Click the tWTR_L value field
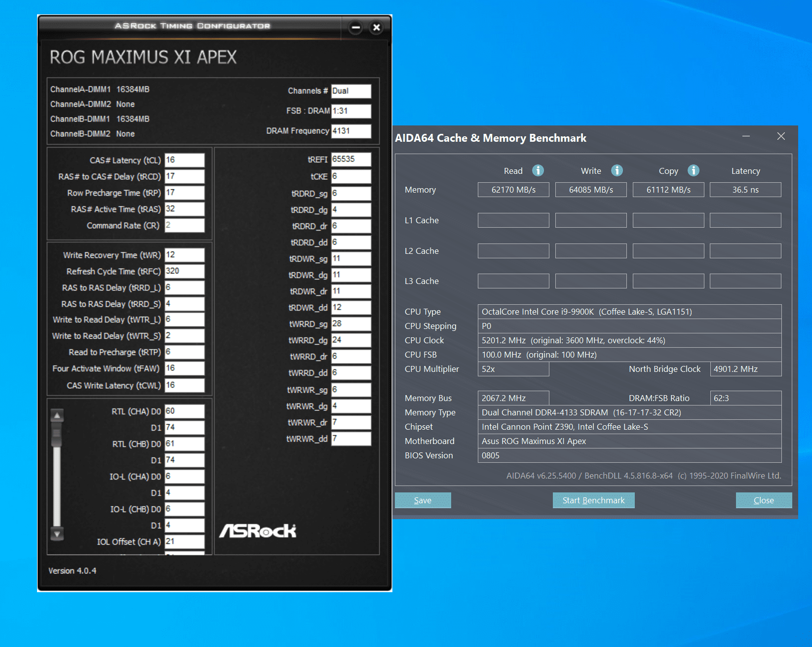 click(185, 320)
